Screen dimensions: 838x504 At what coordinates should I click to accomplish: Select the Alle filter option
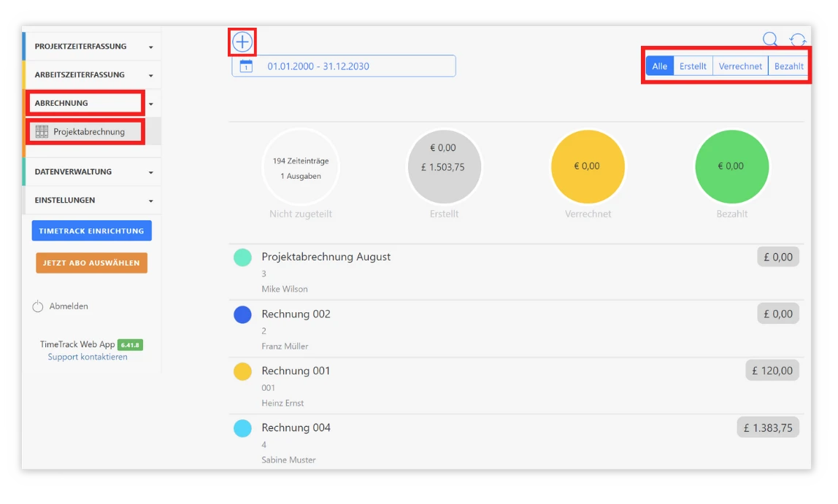(x=659, y=66)
